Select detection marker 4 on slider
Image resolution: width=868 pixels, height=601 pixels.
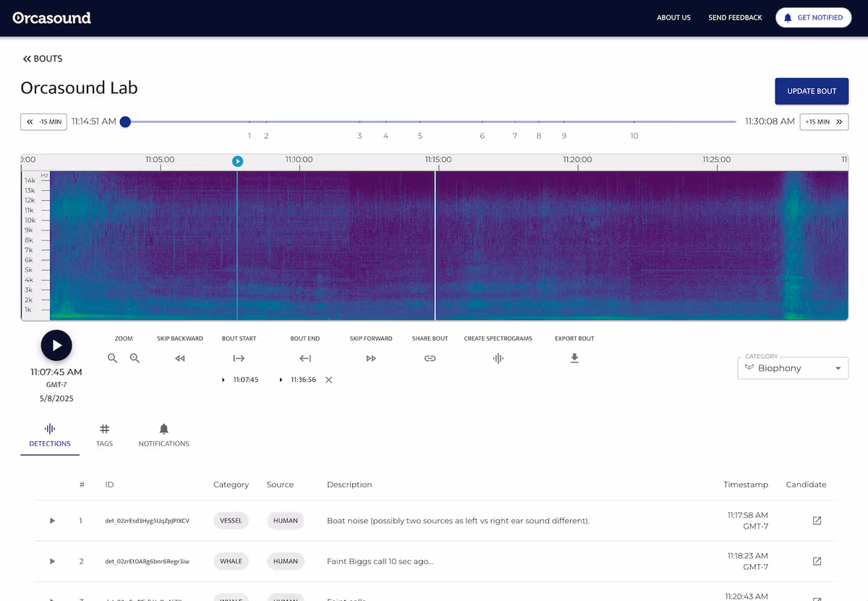coord(386,135)
